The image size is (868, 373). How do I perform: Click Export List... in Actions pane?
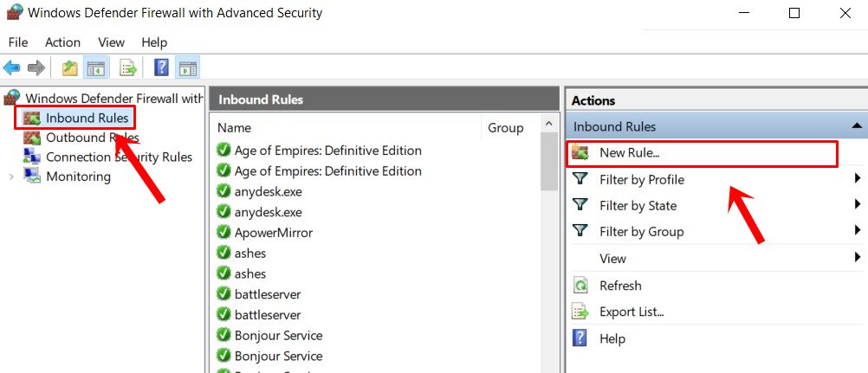click(x=632, y=312)
